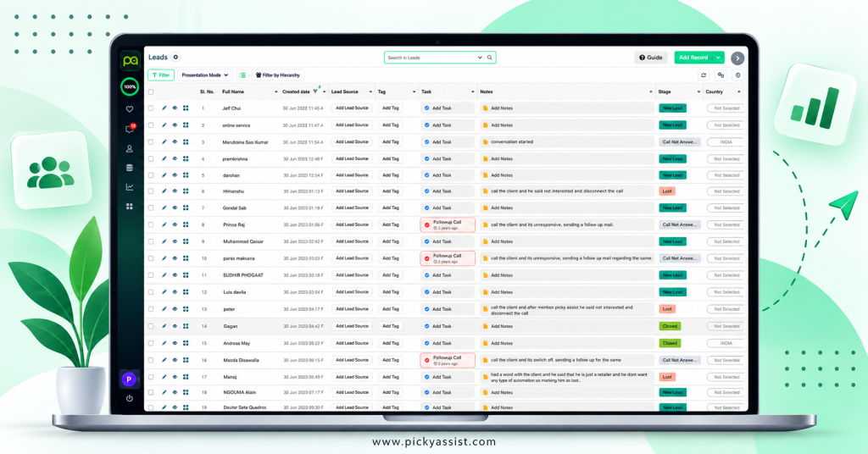This screenshot has height=454, width=868.
Task: Click the Lost stage badge for Himanshu
Action: tap(667, 191)
